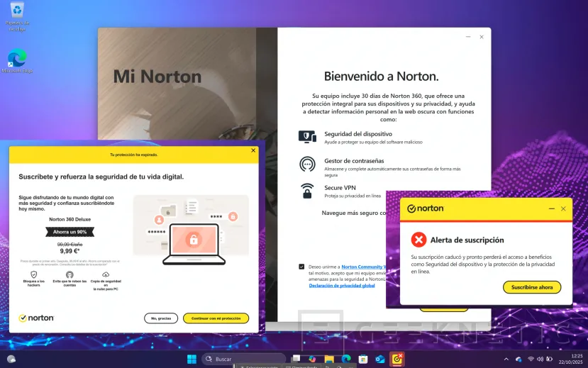Click the Seguridad del dispositivo shield icon
The width and height of the screenshot is (588, 368).
click(x=306, y=137)
